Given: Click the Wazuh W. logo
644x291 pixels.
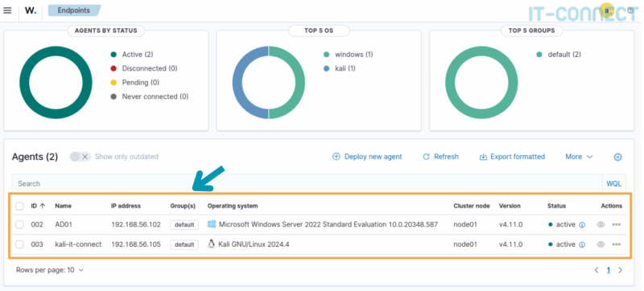Looking at the screenshot, I should coord(31,10).
